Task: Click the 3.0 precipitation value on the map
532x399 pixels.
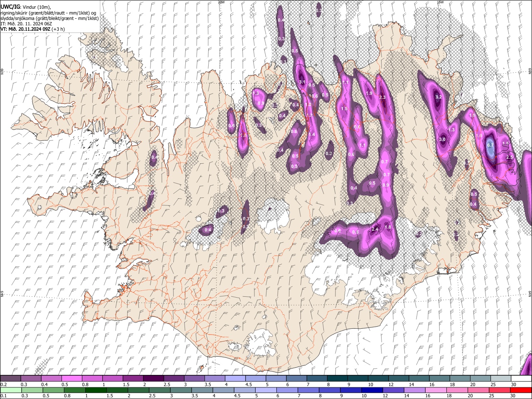Action: [442, 140]
